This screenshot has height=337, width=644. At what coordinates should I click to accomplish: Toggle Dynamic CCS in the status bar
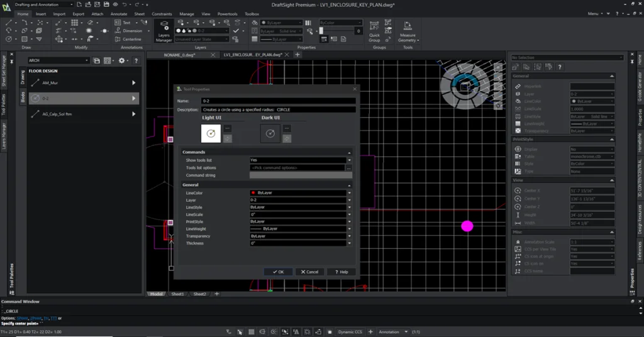(351, 331)
